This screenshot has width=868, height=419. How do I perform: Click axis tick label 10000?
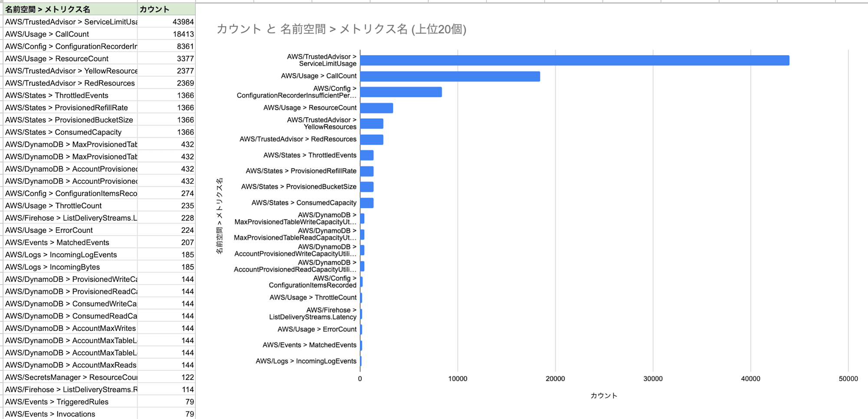458,379
